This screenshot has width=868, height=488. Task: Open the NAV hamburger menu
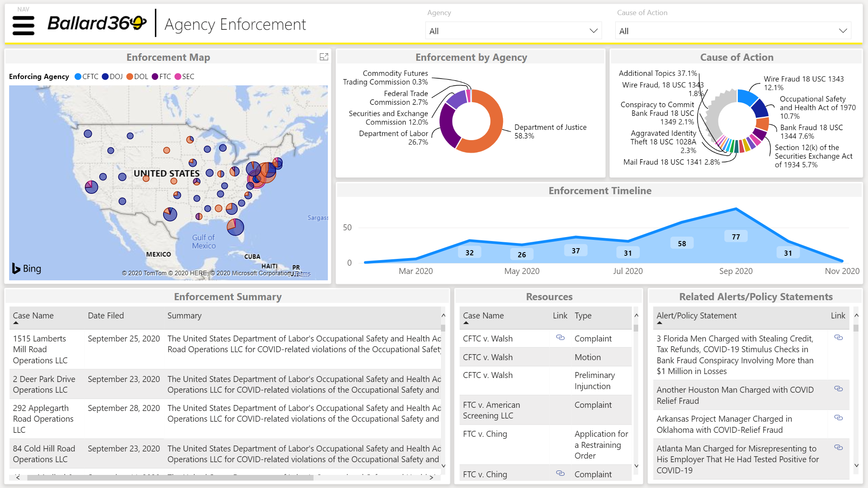tap(23, 26)
